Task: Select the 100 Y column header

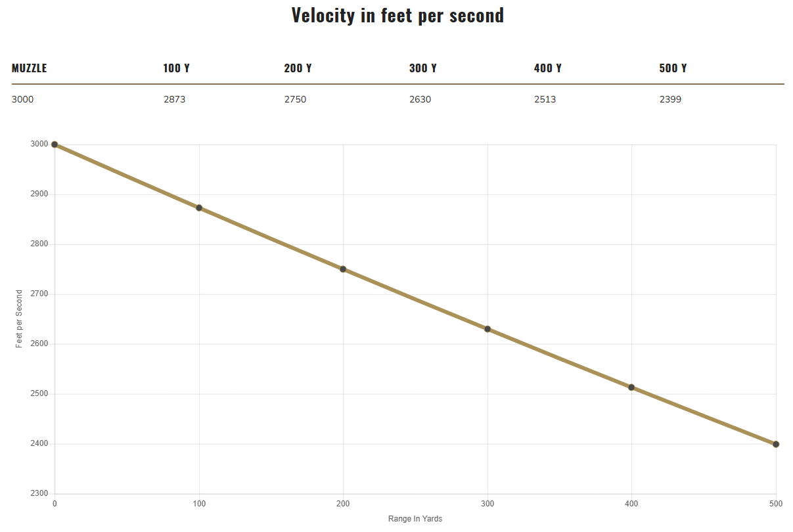Action: [177, 68]
